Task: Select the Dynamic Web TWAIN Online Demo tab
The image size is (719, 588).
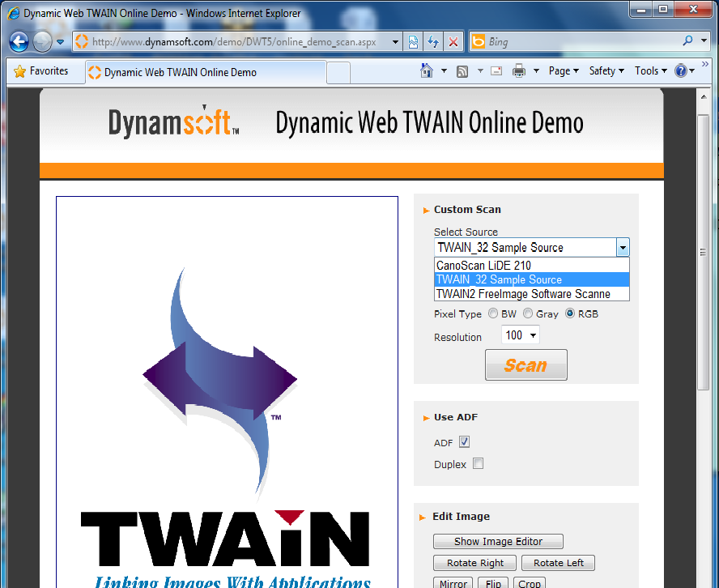Action: (206, 72)
